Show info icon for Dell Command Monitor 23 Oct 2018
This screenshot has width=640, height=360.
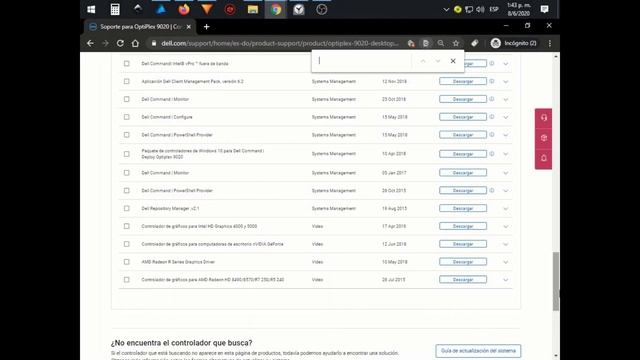[x=492, y=99]
